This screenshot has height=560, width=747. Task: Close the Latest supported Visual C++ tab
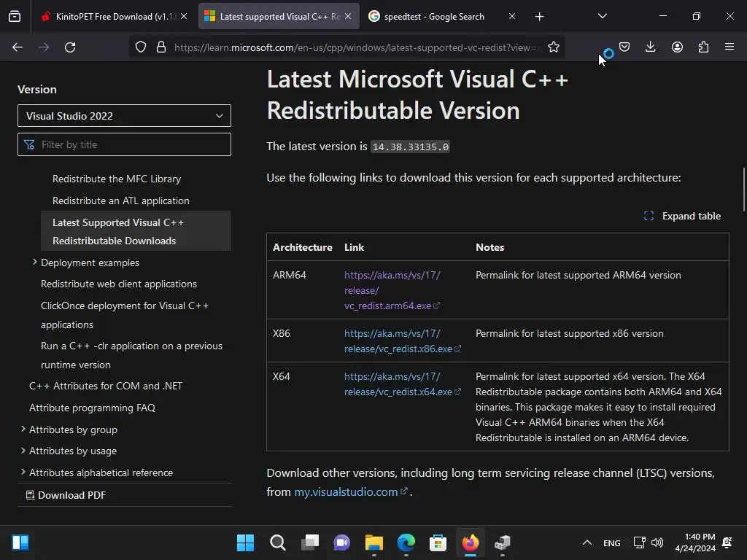348,16
